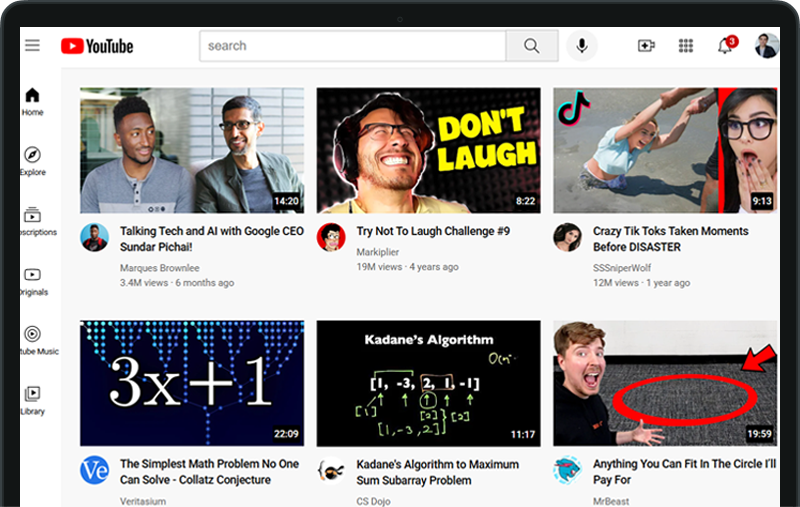Open the user account avatar menu
The image size is (800, 507).
click(766, 46)
